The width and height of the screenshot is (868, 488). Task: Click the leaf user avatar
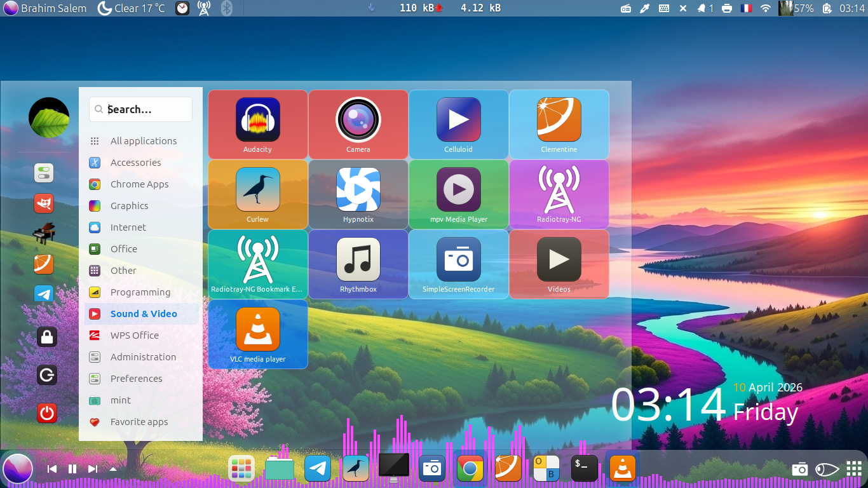(x=49, y=118)
